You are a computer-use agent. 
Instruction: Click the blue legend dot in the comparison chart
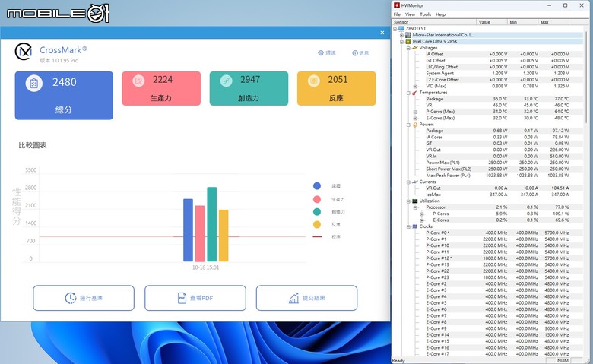(317, 186)
